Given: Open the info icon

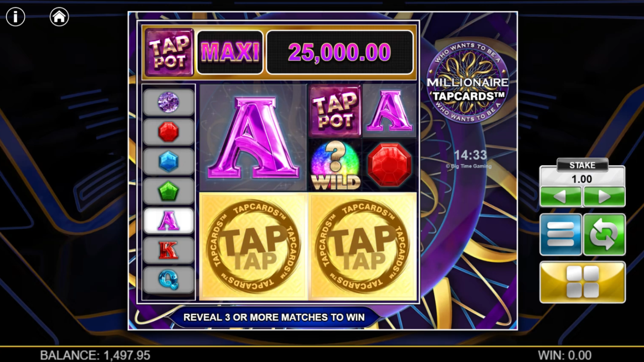Looking at the screenshot, I should pos(15,17).
